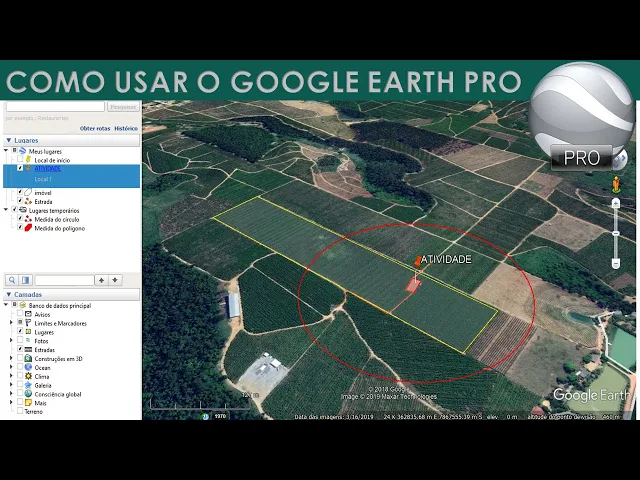Expand the Fotos layer node
The height and width of the screenshot is (480, 640).
(x=11, y=340)
